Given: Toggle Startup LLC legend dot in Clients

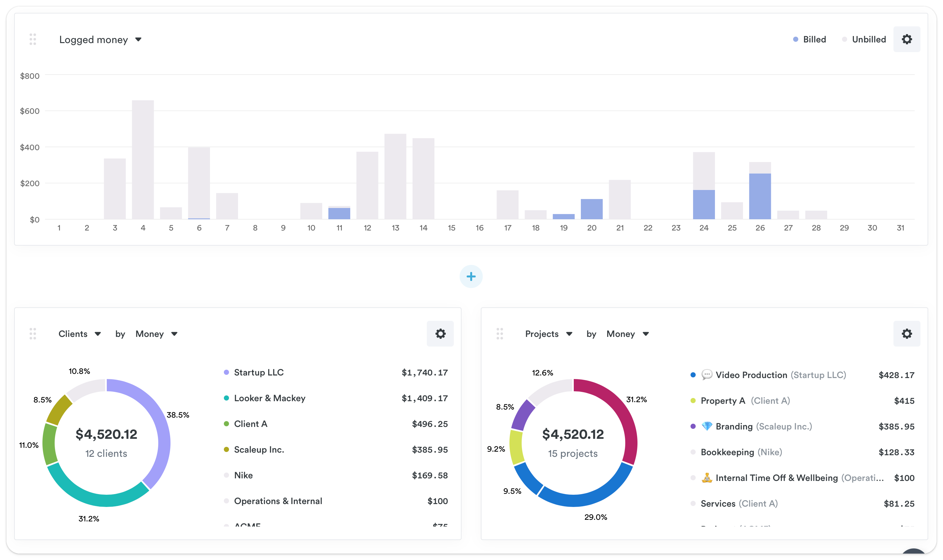Looking at the screenshot, I should click(x=226, y=373).
